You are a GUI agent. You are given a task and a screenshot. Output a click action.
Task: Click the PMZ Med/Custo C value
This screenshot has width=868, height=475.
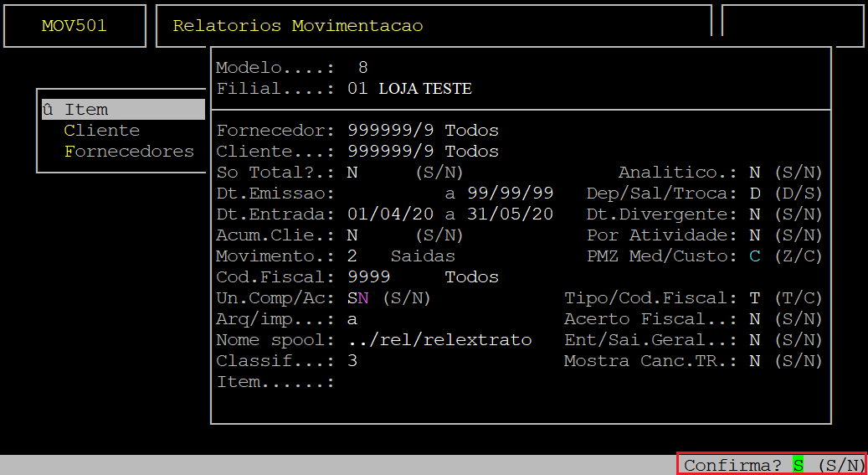pyautogui.click(x=754, y=256)
